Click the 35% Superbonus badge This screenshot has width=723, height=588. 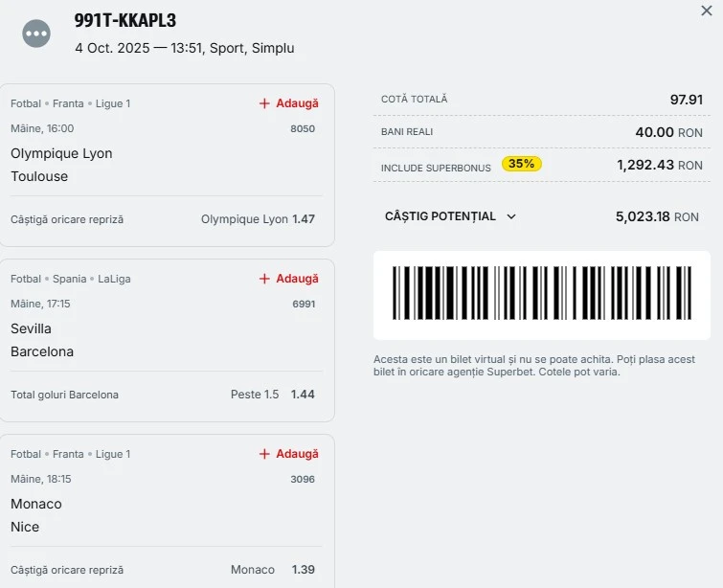pos(521,164)
